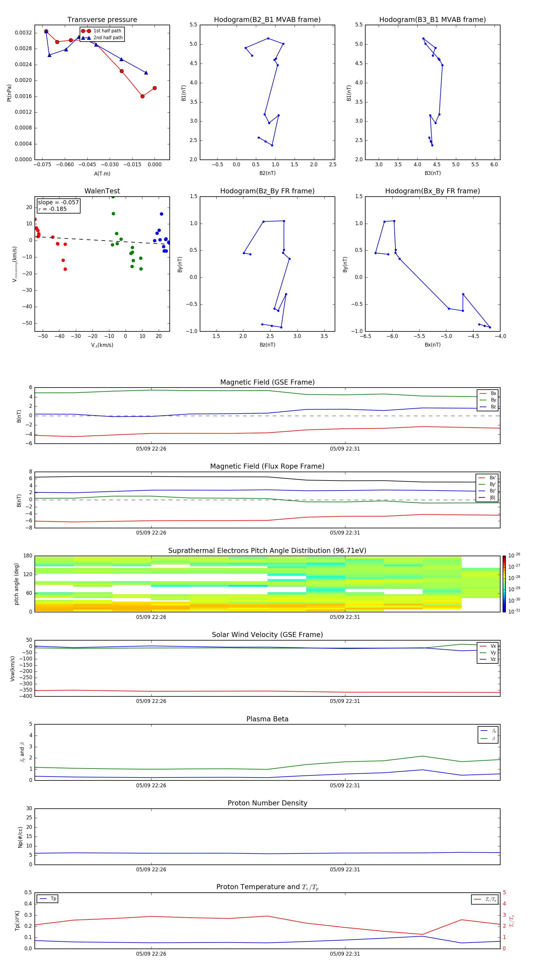Click the 'B3(nT)' x-axis label
Screen dimensions: 535x980
coord(432,173)
